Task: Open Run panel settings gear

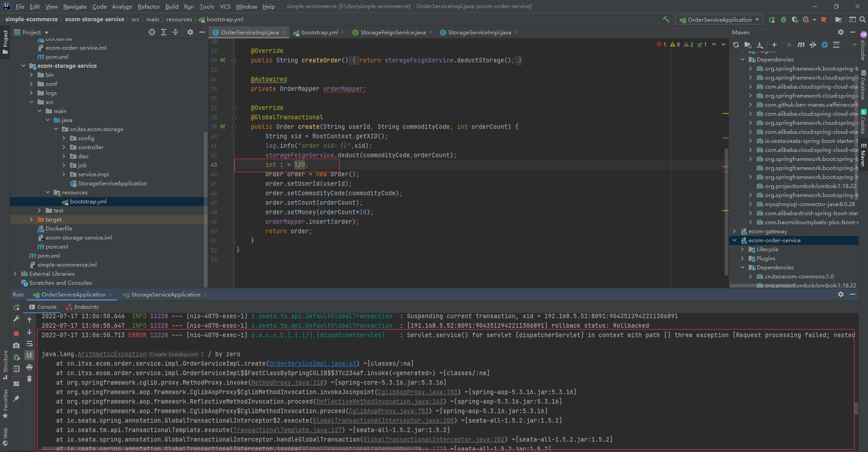Action: point(841,294)
